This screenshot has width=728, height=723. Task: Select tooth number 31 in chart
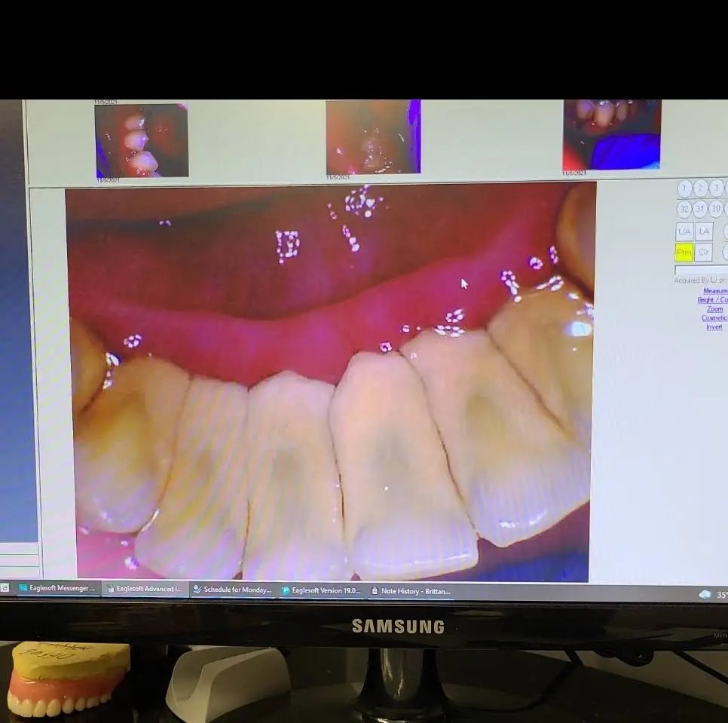(701, 209)
